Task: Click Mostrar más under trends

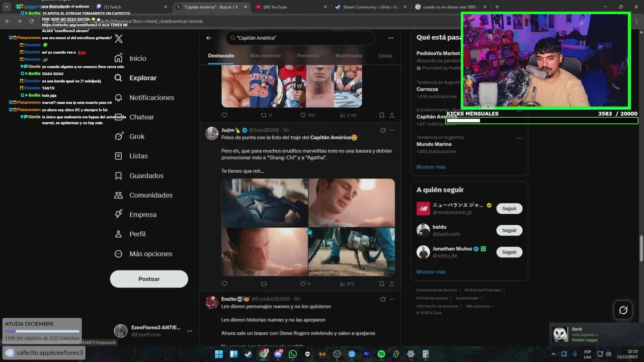Action: click(431, 167)
